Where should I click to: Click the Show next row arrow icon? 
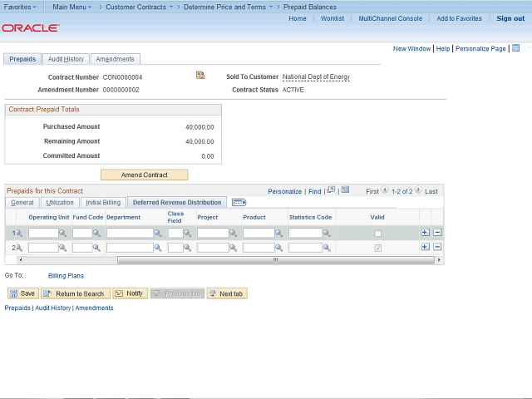tap(418, 191)
